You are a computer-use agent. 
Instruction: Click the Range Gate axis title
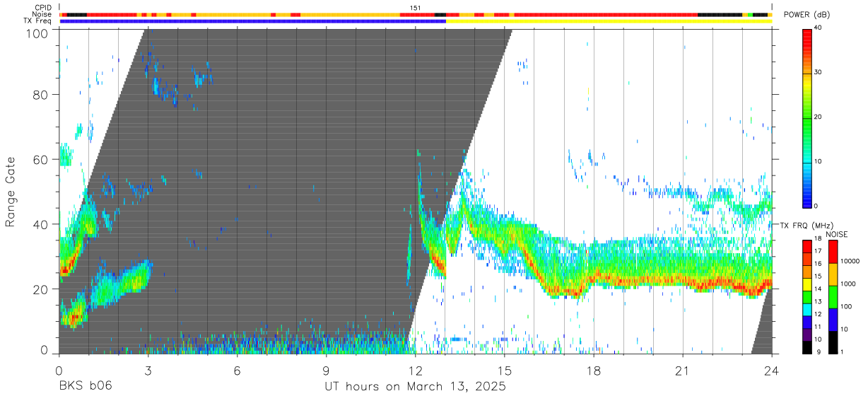(11, 192)
